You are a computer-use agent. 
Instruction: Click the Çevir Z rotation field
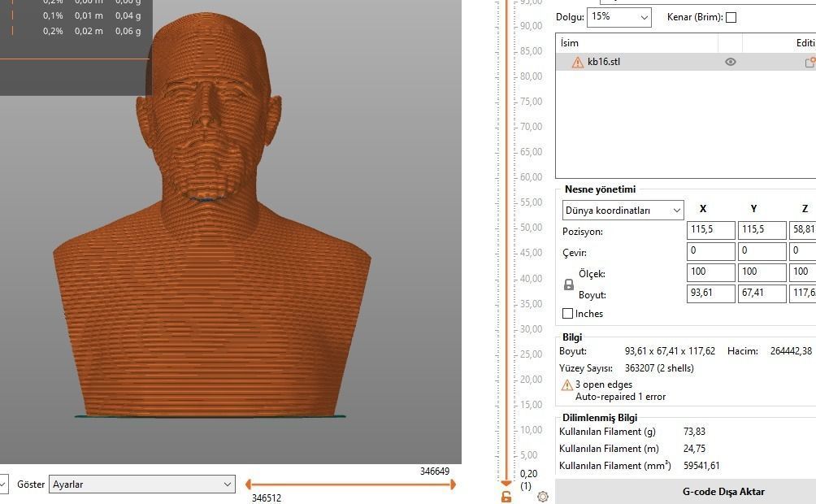coord(802,251)
